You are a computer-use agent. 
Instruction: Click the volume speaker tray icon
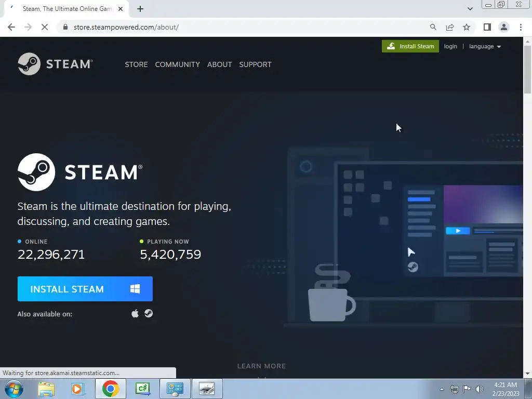tap(480, 389)
